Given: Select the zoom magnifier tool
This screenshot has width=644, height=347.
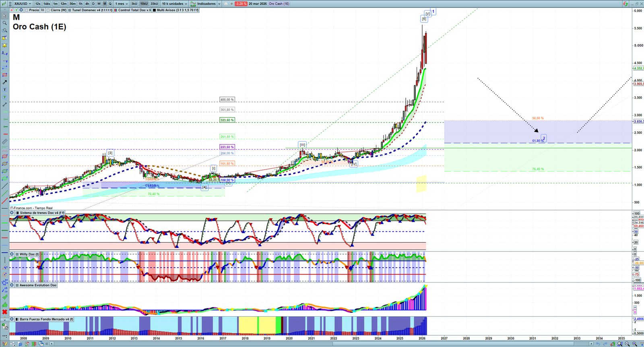Looking at the screenshot, I should point(5,23).
